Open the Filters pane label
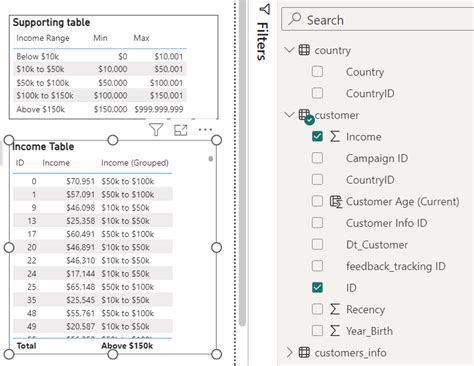Screen dimensions: 474x366 coord(263,41)
